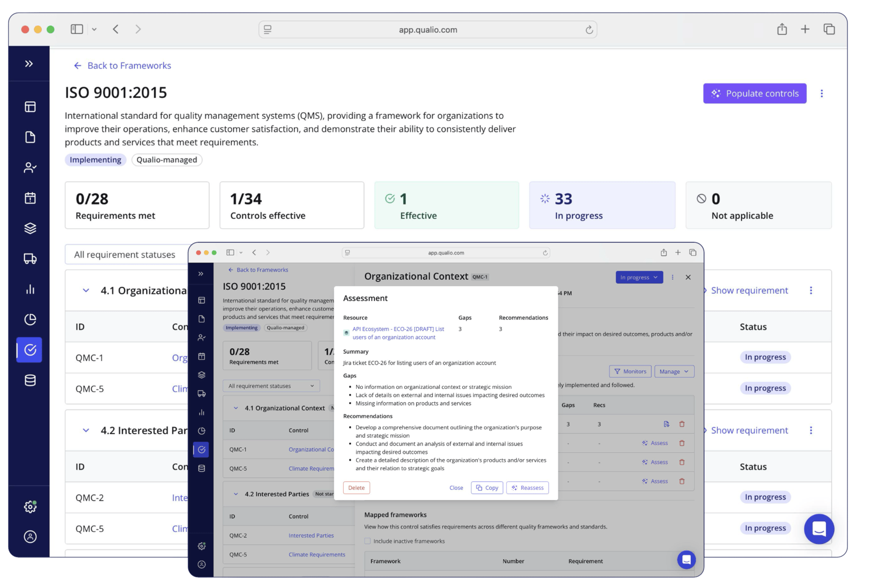Open the Manage dropdown

pyautogui.click(x=674, y=371)
